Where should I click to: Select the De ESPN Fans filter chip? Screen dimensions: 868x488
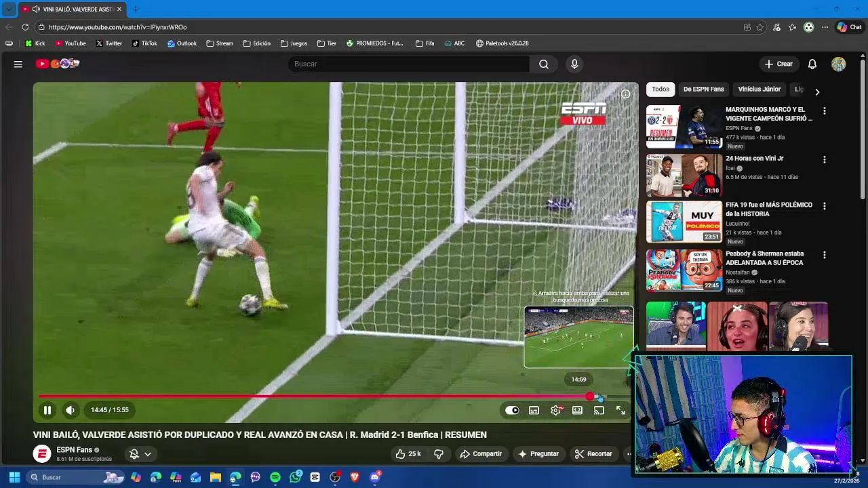(x=704, y=89)
